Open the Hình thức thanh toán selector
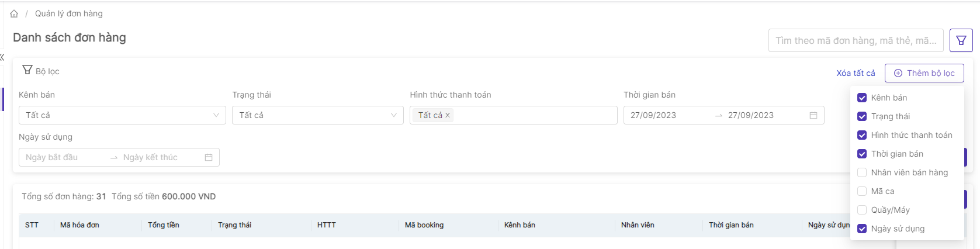The image size is (980, 249). (x=532, y=115)
